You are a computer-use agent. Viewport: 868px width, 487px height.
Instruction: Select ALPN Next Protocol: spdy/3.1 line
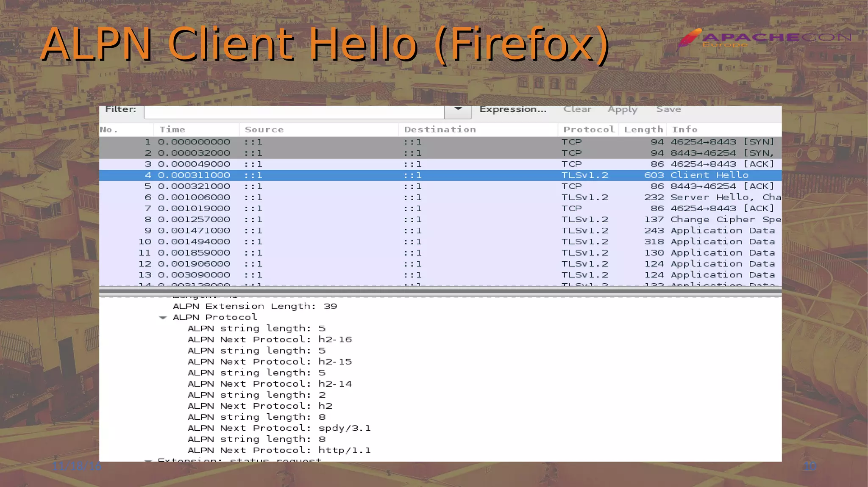tap(279, 428)
